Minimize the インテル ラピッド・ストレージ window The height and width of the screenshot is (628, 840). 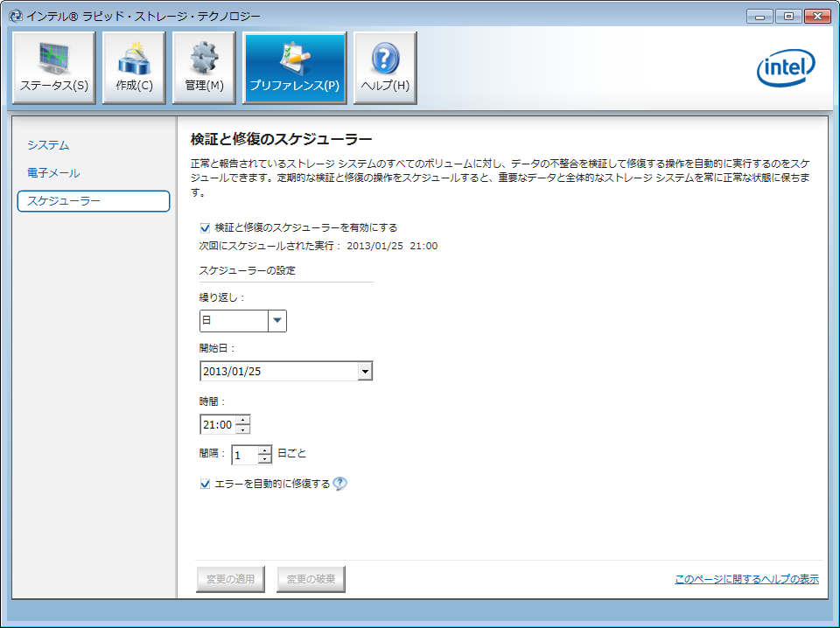[759, 16]
